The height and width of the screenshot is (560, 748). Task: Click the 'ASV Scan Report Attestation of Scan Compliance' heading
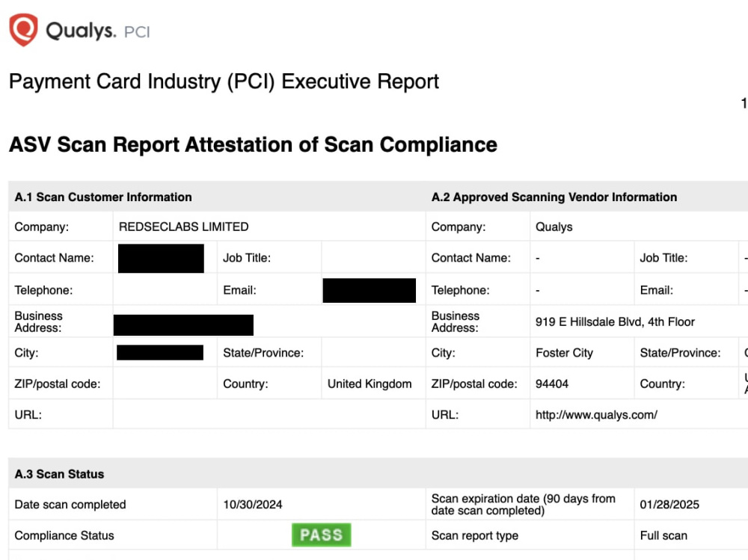tap(253, 144)
